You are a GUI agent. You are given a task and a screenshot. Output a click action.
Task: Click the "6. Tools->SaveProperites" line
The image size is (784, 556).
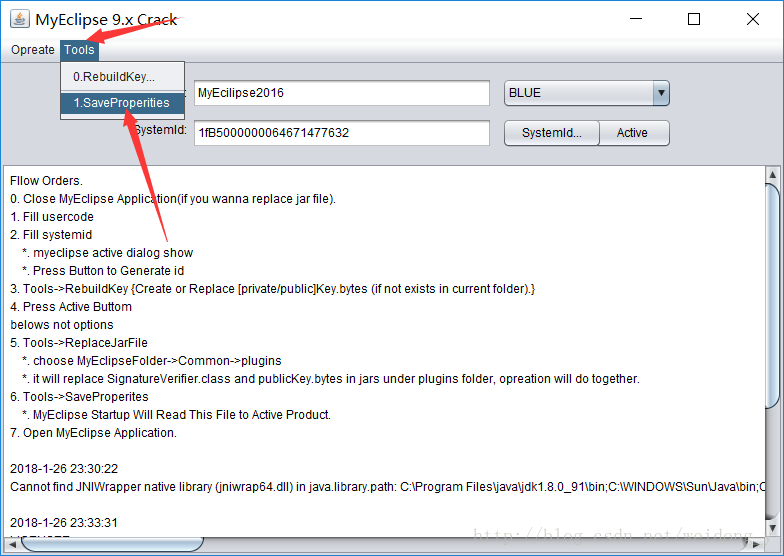[80, 397]
